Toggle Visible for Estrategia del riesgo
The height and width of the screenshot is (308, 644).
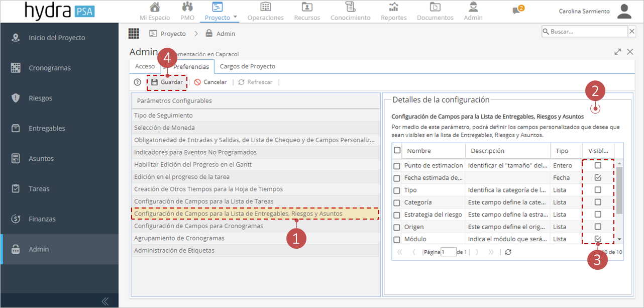598,214
